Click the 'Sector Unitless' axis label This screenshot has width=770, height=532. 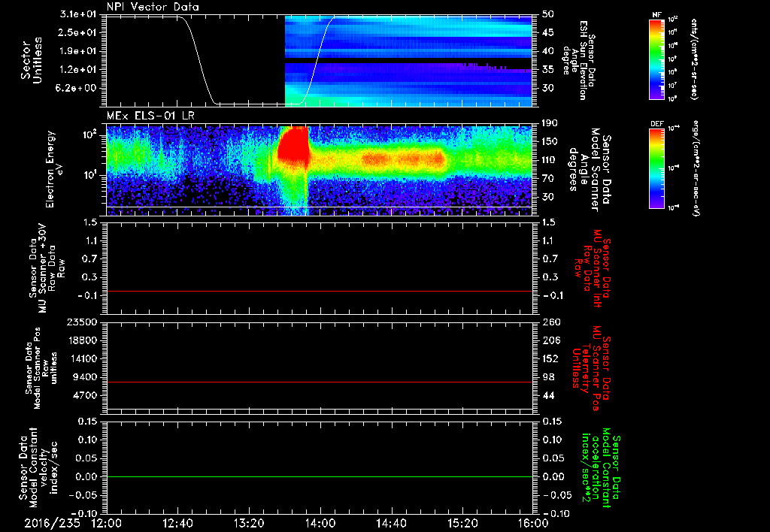pos(32,60)
